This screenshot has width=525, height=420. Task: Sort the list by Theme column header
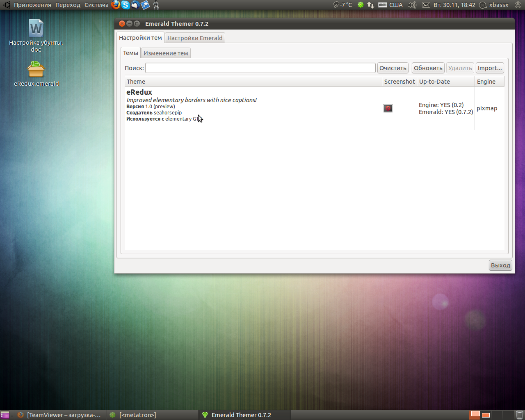253,82
